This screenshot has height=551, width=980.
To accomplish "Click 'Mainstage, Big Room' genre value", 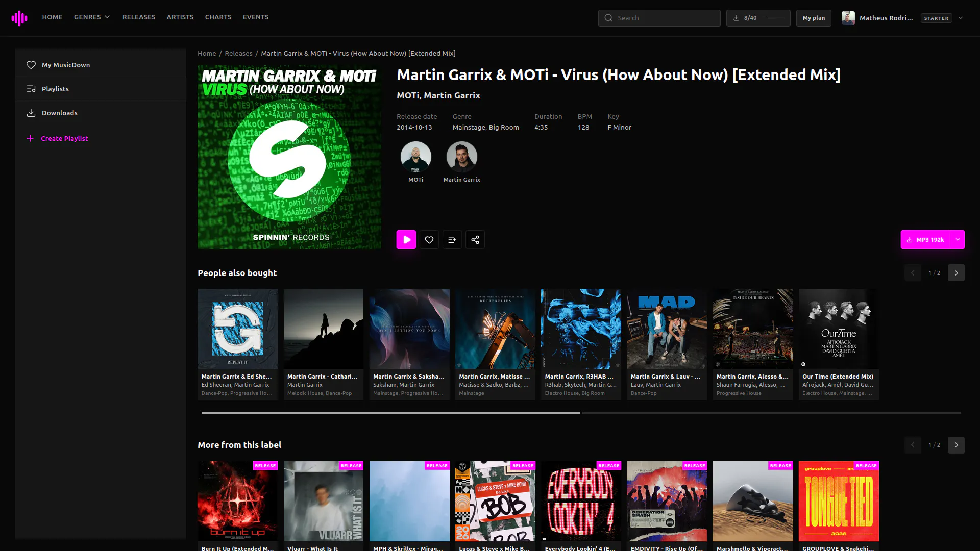I will 485,128.
